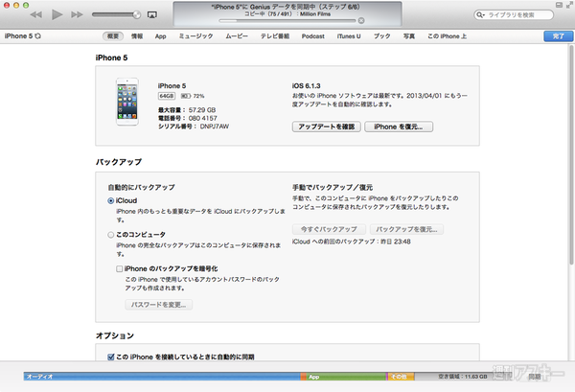Open the iTunes U tab
This screenshot has height=392, width=575.
tap(349, 36)
